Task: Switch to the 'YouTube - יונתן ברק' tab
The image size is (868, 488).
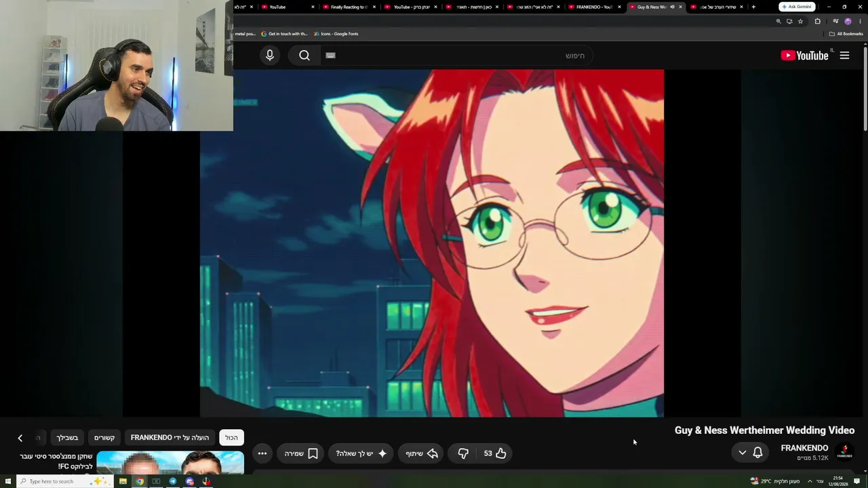Action: tap(411, 7)
